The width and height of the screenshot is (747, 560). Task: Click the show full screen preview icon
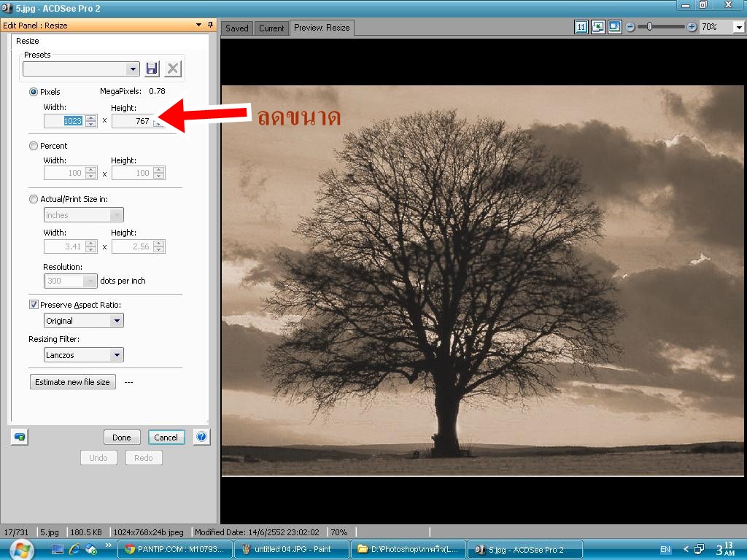pos(614,27)
